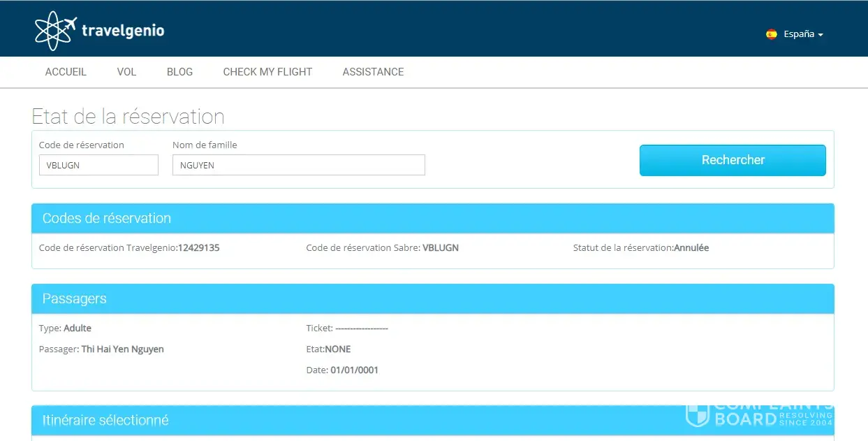The image size is (868, 441).
Task: Open the España language dropdown
Action: [799, 34]
